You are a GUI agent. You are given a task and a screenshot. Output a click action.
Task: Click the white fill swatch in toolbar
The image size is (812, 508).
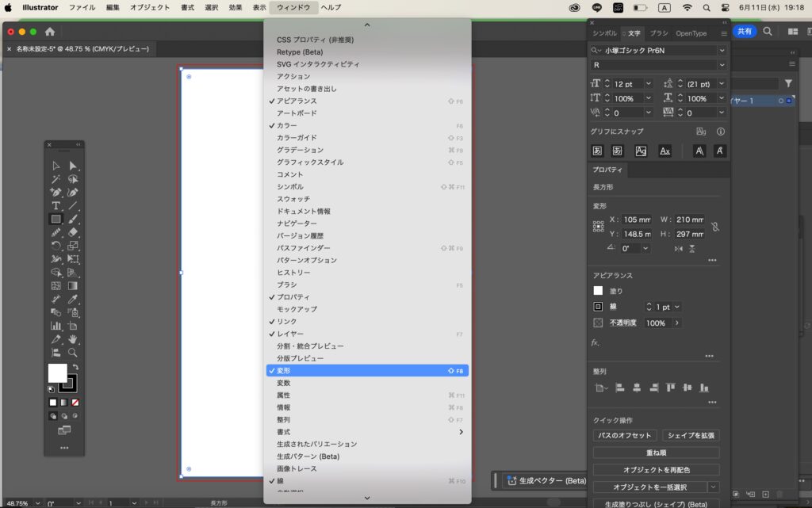tap(57, 373)
